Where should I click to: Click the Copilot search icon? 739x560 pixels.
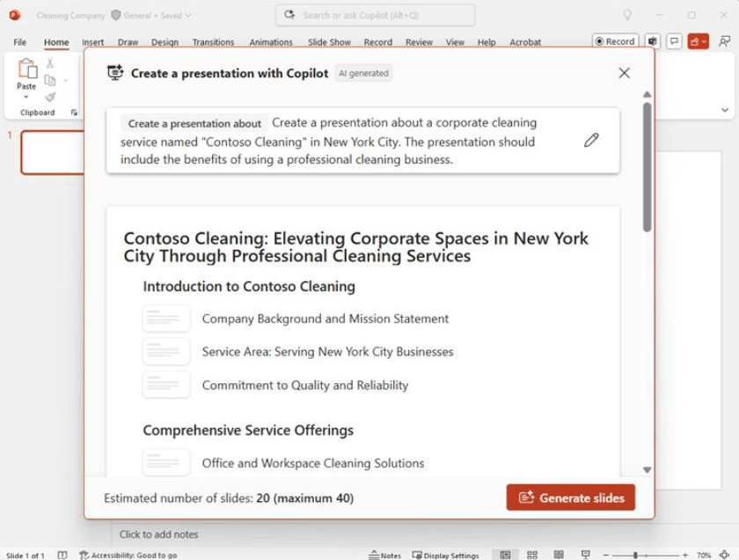click(289, 15)
